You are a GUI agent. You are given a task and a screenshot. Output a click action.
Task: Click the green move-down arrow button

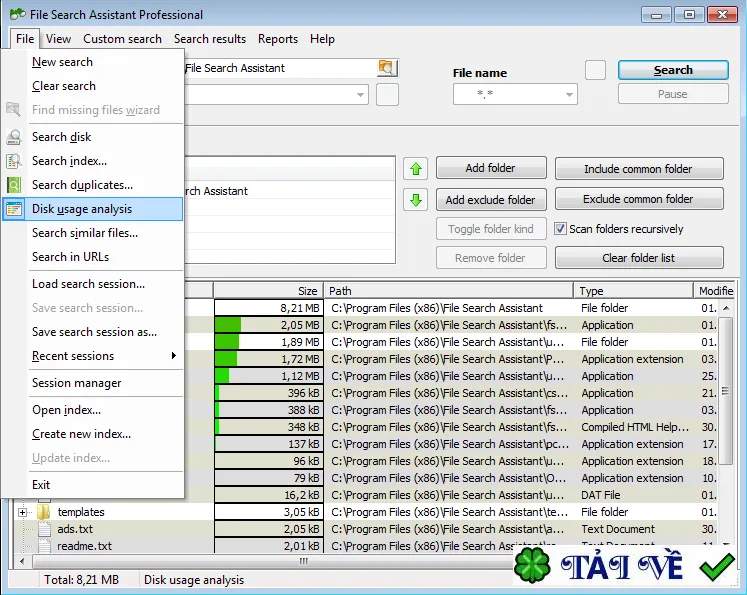click(x=415, y=200)
